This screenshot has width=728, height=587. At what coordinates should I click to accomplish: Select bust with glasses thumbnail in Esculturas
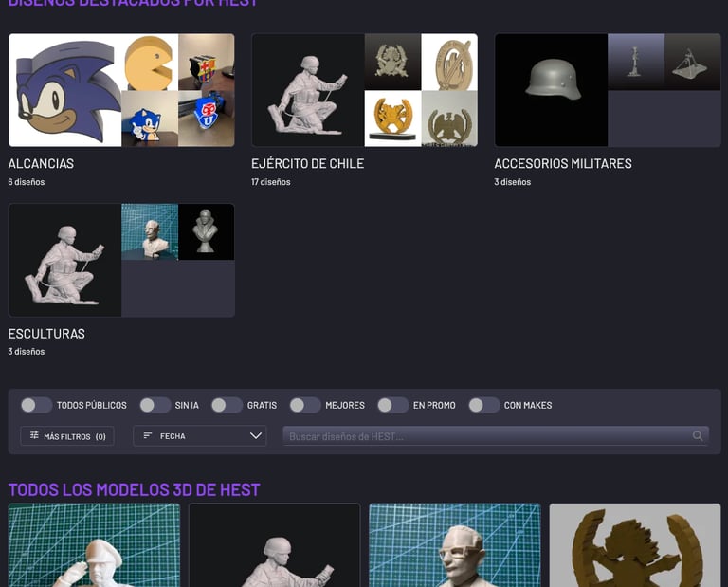click(150, 231)
